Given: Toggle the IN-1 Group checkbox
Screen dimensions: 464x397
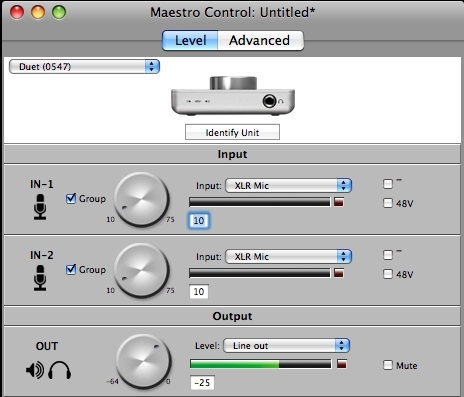Looking at the screenshot, I should [x=71, y=199].
